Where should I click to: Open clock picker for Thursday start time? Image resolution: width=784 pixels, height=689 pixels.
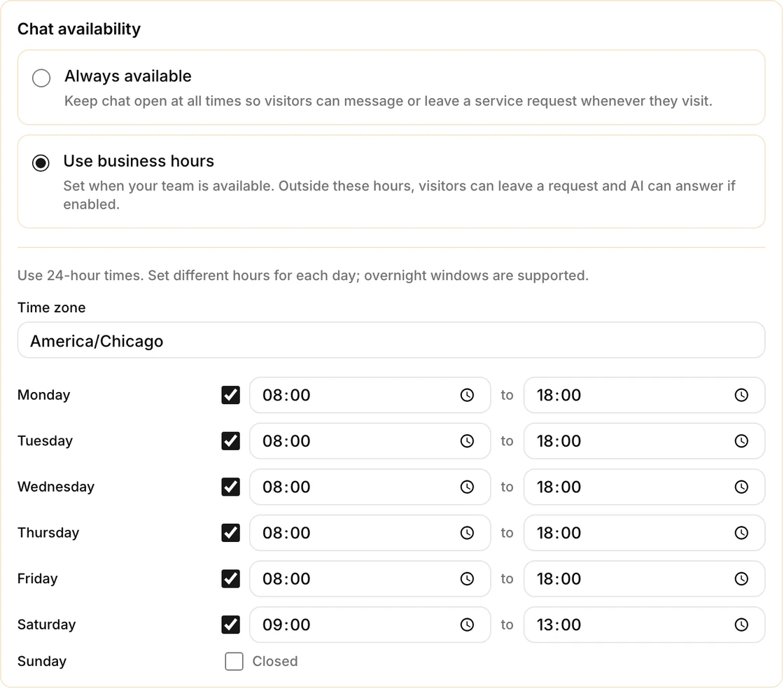tap(467, 533)
